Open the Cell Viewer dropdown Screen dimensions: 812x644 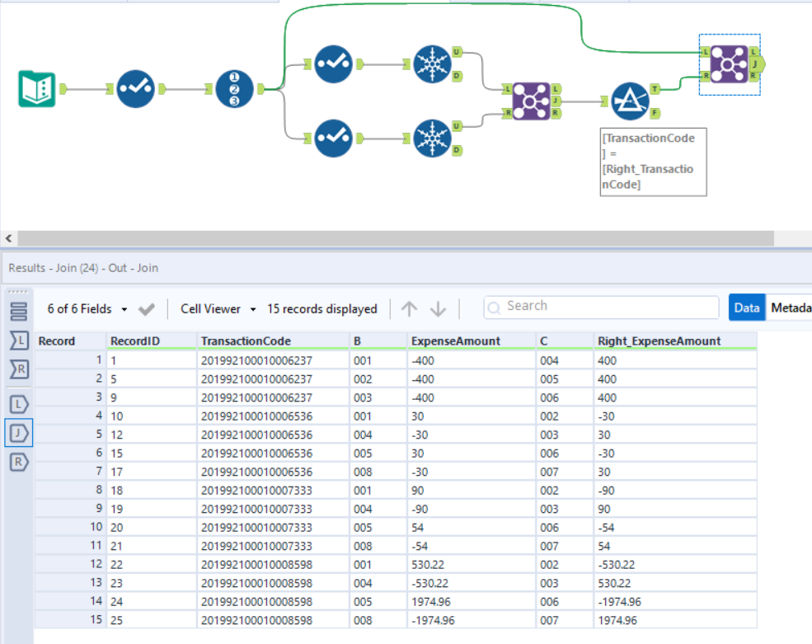point(218,309)
